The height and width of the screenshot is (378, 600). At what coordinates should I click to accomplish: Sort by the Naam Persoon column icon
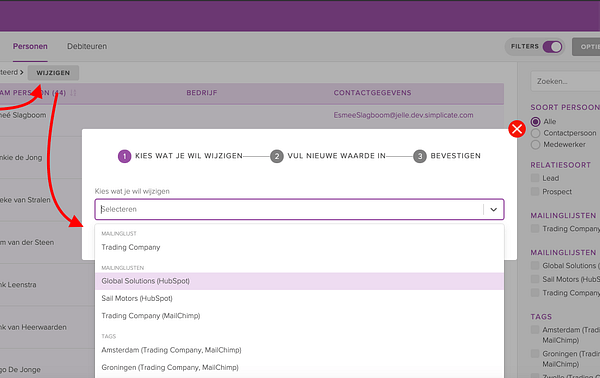[73, 93]
